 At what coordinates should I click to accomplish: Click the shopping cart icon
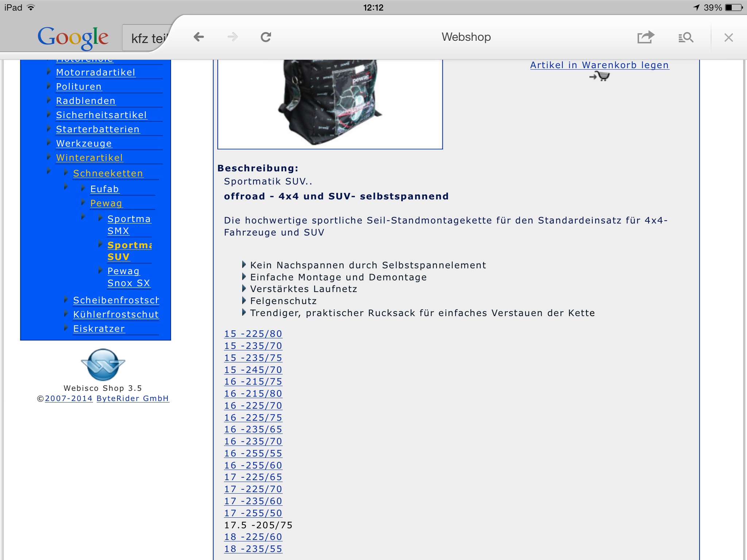600,76
